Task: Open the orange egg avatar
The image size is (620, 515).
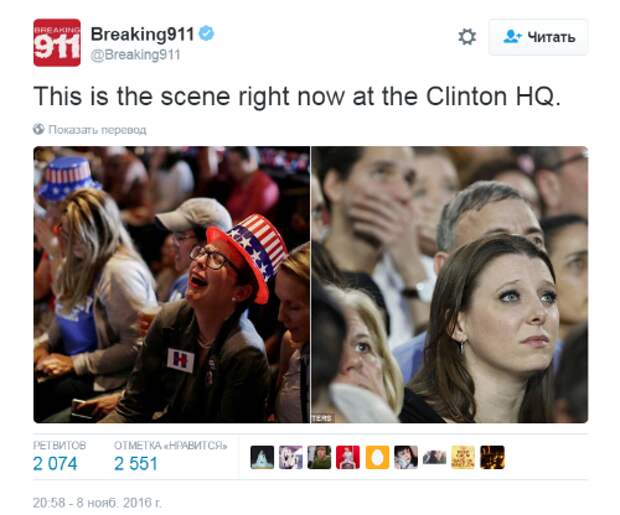Action: (377, 457)
